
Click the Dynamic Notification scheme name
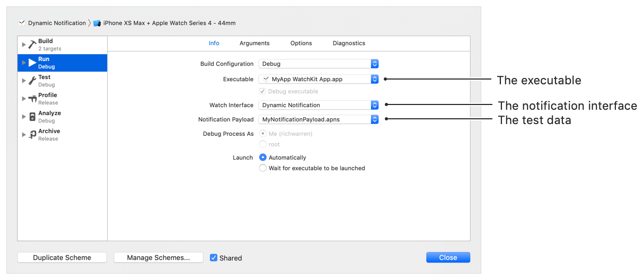57,23
